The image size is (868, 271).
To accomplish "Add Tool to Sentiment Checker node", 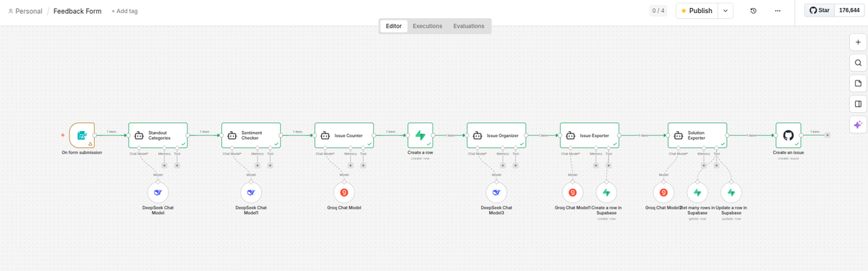I will tap(271, 166).
